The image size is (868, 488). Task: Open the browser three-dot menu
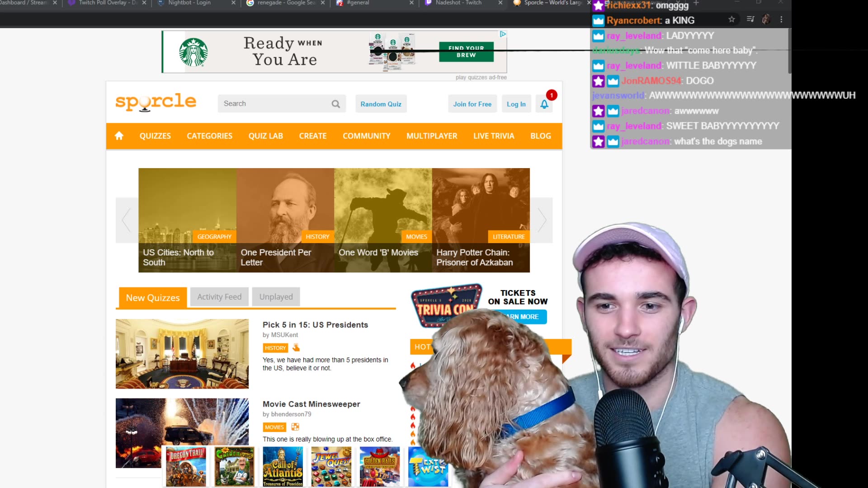(x=781, y=19)
